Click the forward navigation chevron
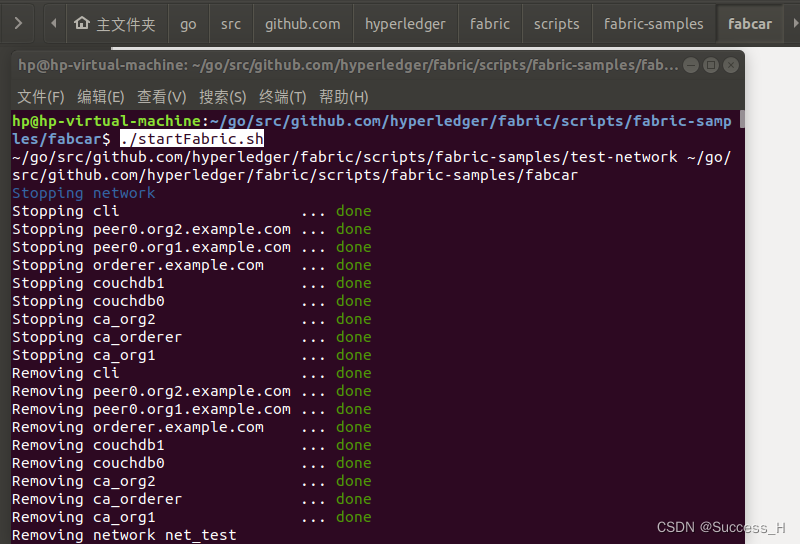Image resolution: width=800 pixels, height=544 pixels. 18,23
